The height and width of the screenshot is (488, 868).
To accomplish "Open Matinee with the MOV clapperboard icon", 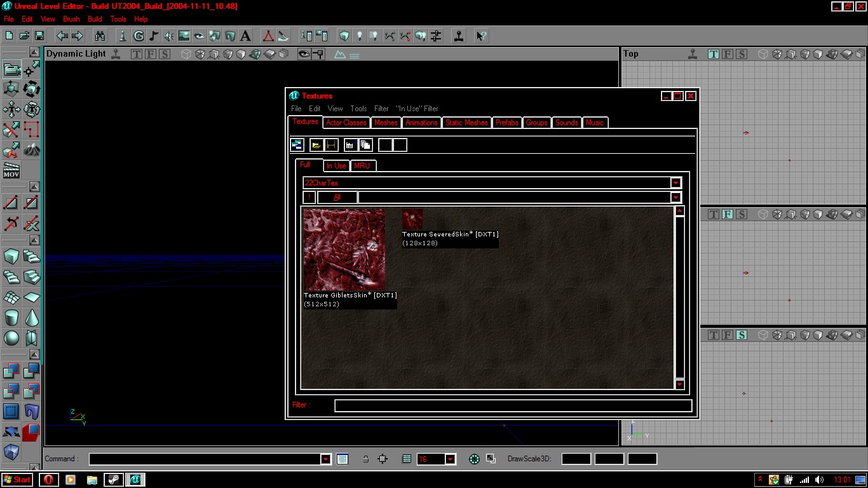I will 11,170.
